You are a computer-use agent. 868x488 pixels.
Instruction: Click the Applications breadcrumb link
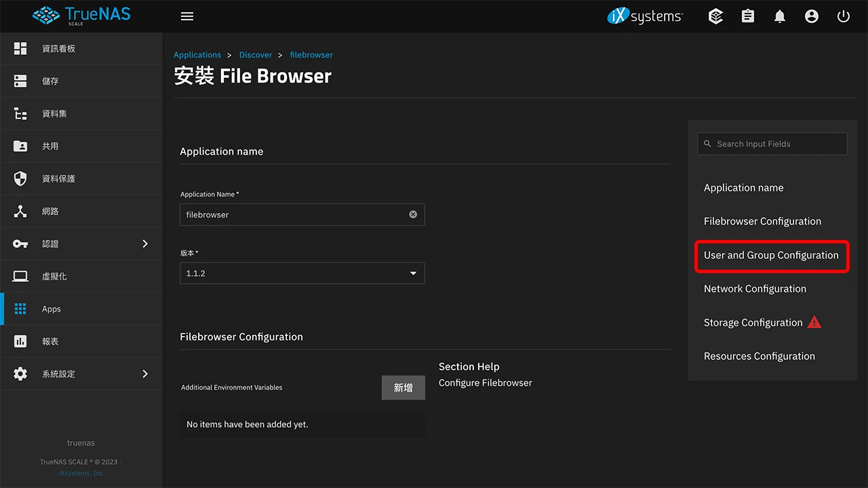pyautogui.click(x=197, y=55)
